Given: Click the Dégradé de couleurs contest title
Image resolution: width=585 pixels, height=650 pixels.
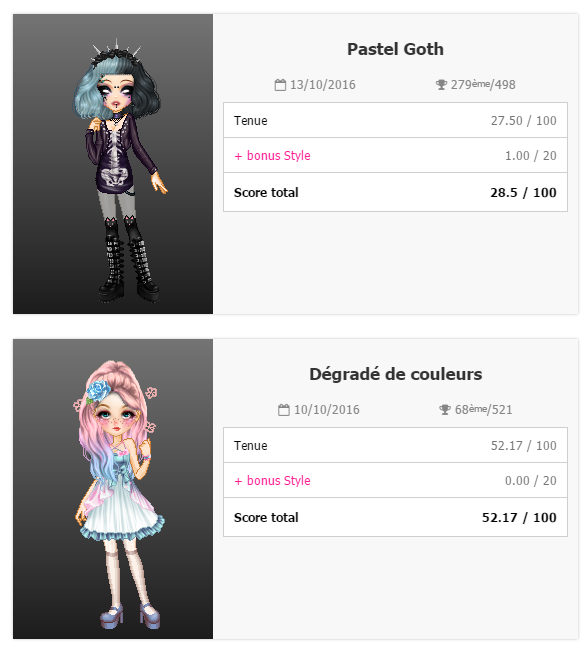Looking at the screenshot, I should (x=396, y=374).
